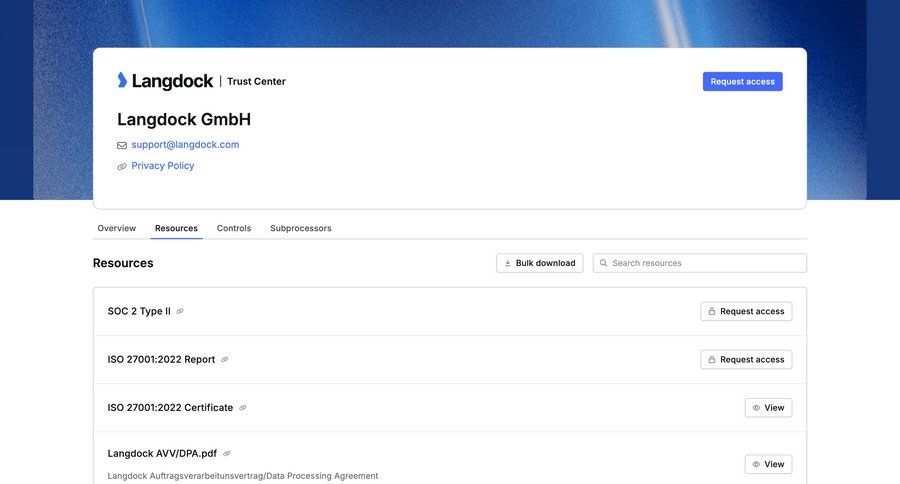Copy link icon next to ISO 27001:2022 Certificate
This screenshot has width=900, height=484.
[243, 408]
